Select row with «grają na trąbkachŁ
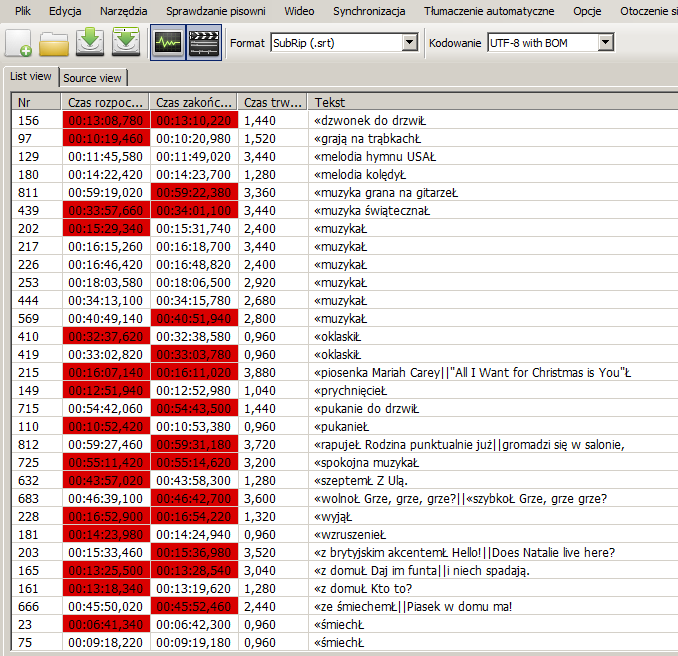 coord(345,138)
